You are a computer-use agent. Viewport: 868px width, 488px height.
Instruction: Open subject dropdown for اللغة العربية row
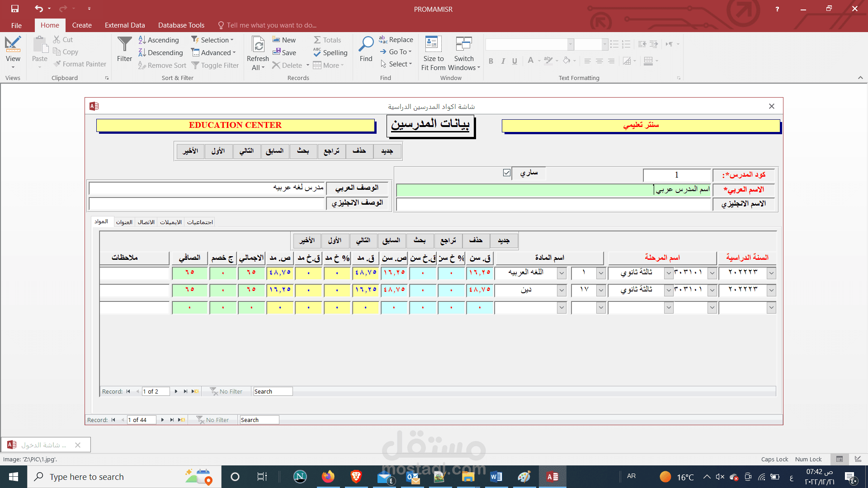click(561, 273)
